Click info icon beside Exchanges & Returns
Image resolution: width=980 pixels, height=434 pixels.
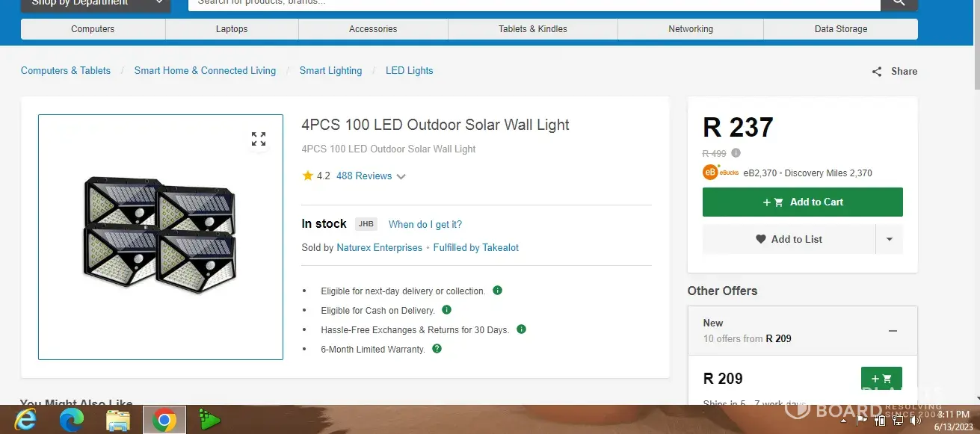[x=521, y=329]
